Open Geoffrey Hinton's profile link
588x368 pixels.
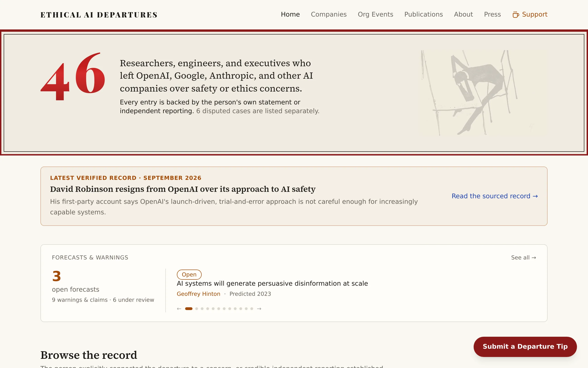pos(198,294)
